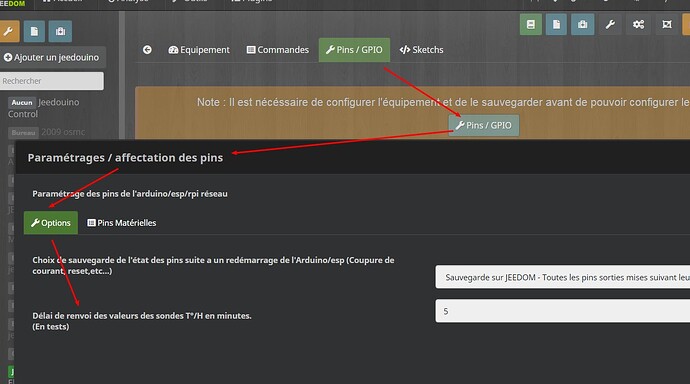Viewport: 690px width, 384px height.
Task: Click the Paramétrage des pins de l'arduino/esp/rpi réseau text
Action: 130,194
